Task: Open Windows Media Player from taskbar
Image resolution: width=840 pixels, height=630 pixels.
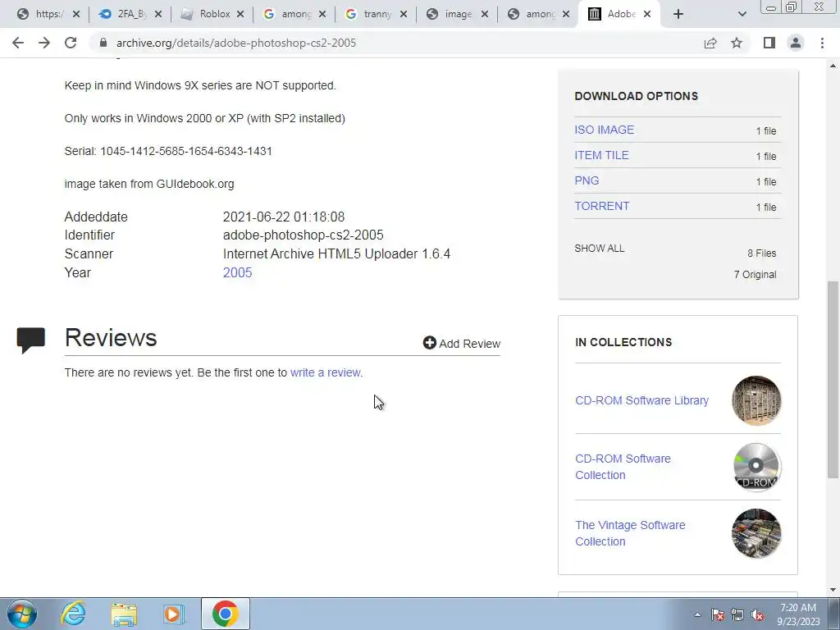Action: point(174,614)
